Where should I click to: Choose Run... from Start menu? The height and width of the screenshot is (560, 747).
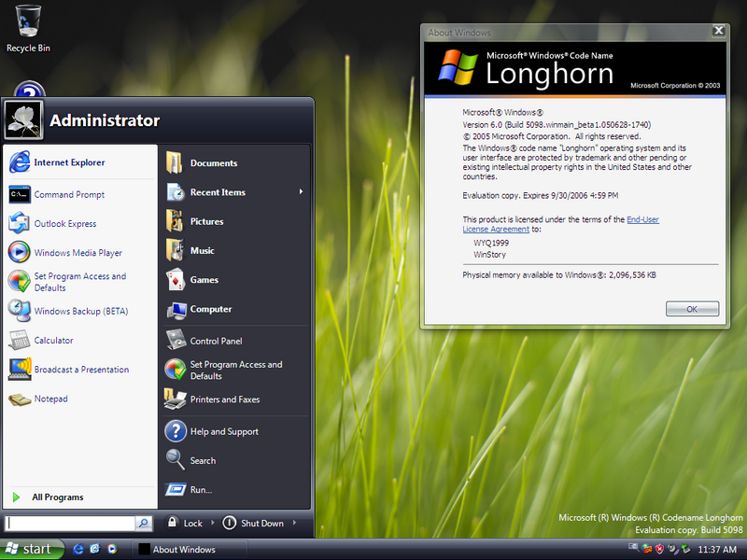(x=201, y=490)
